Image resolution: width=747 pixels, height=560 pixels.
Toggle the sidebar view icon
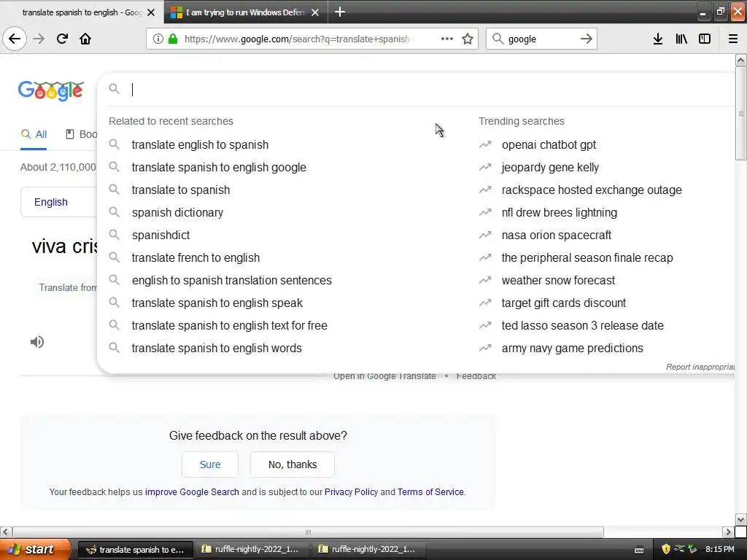(705, 39)
